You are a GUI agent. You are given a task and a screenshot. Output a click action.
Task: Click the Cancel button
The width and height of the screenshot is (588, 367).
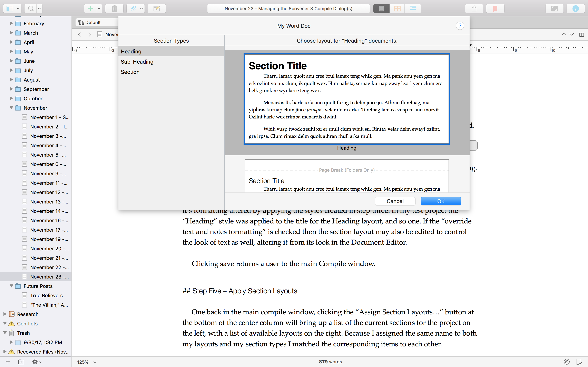click(395, 201)
